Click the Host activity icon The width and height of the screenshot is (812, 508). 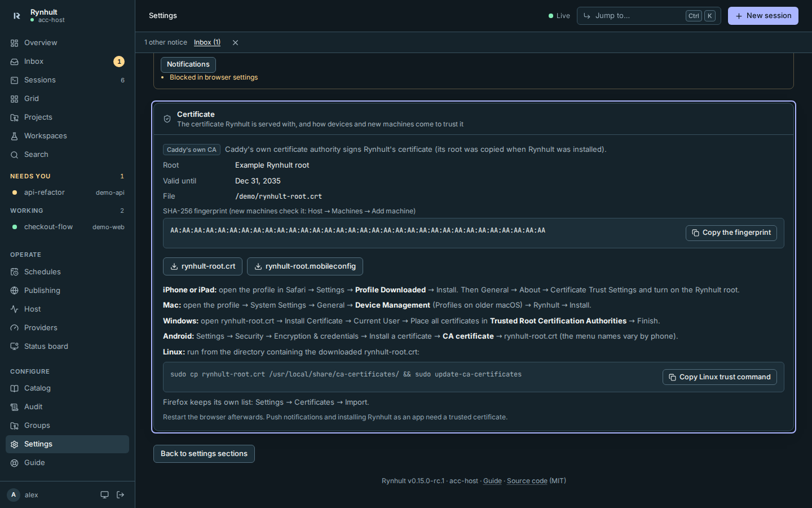tap(15, 309)
